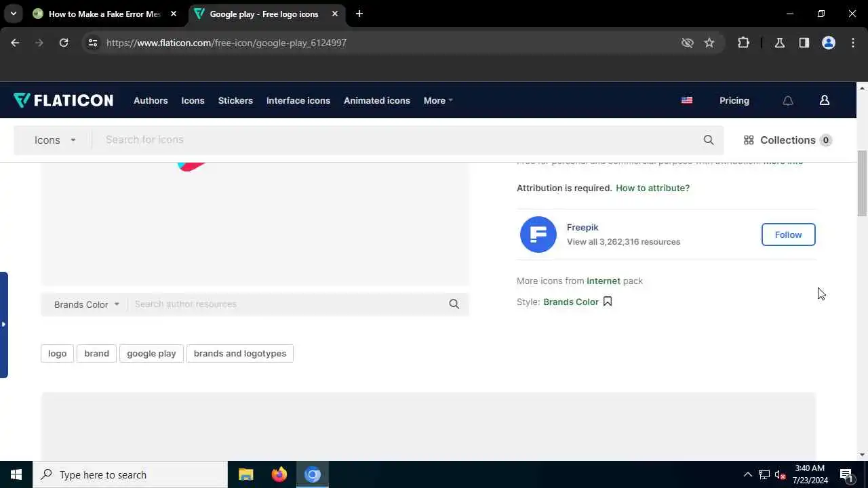Open the notifications bell icon

pos(788,100)
